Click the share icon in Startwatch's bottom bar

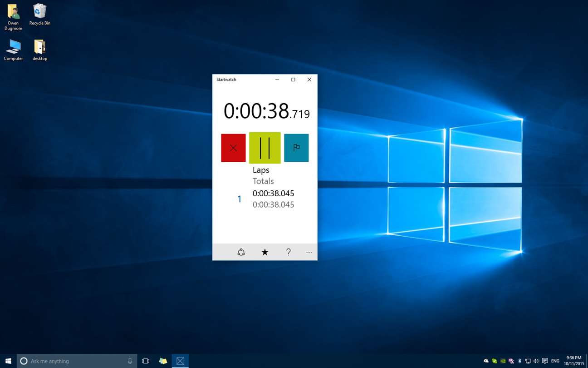tap(241, 252)
